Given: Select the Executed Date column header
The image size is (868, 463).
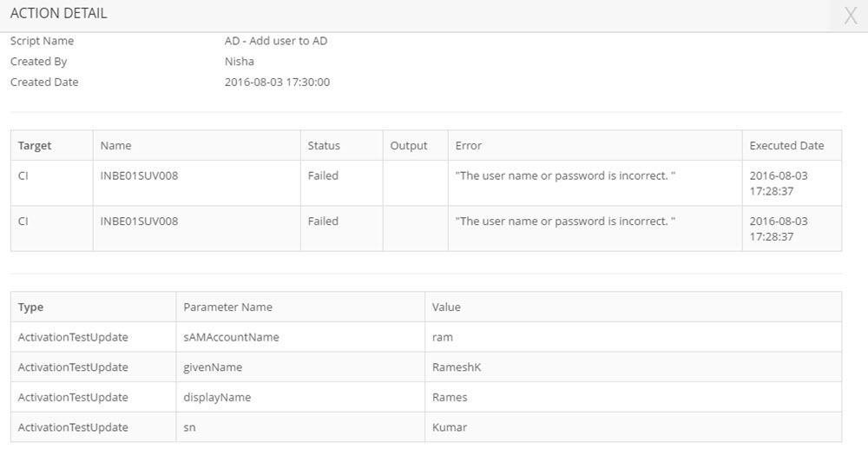Looking at the screenshot, I should click(786, 146).
